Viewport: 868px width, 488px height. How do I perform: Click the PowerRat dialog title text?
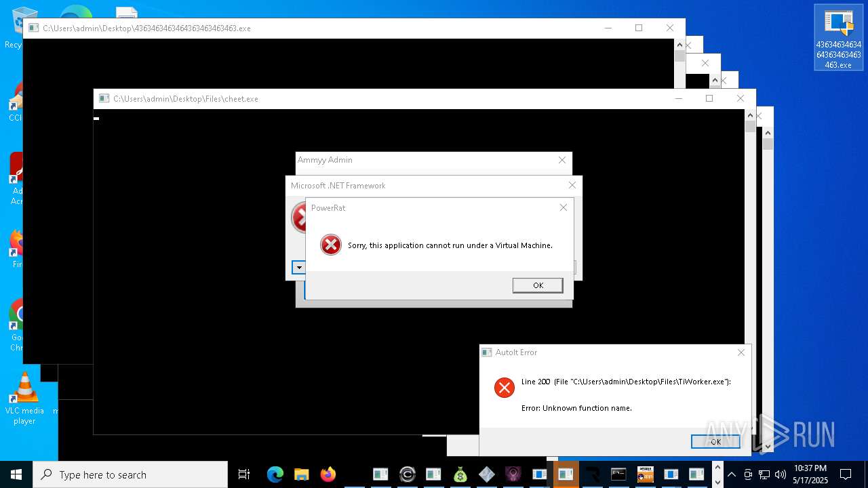[328, 207]
